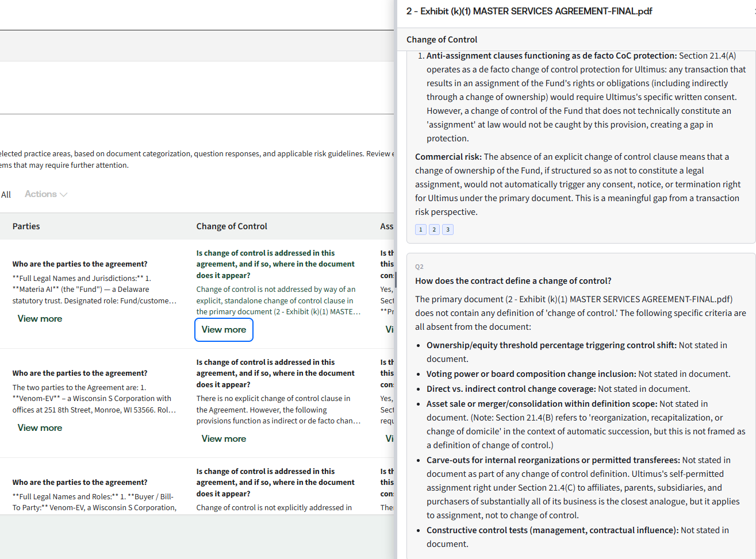756x559 pixels.
Task: Click View more under Materia AI parties answer
Action: [40, 319]
